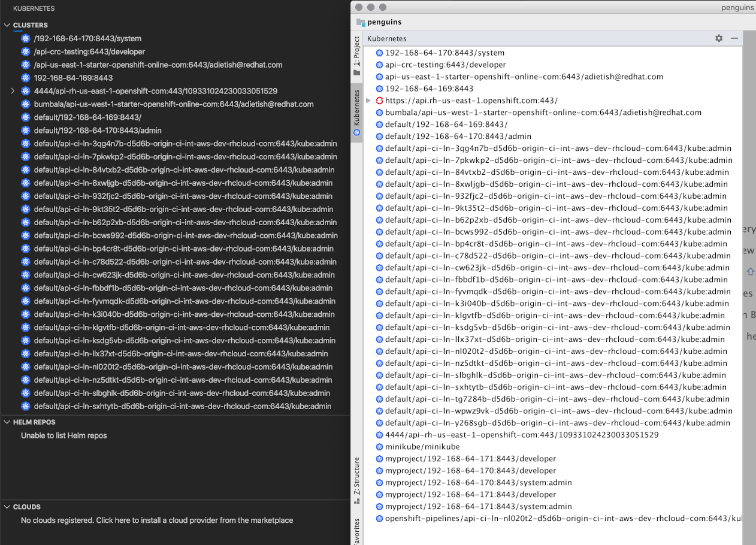Click the Kubernetes icon beside /api-crc-testing:6443/developer in VS Code
The height and width of the screenshot is (545, 756).
(x=25, y=52)
